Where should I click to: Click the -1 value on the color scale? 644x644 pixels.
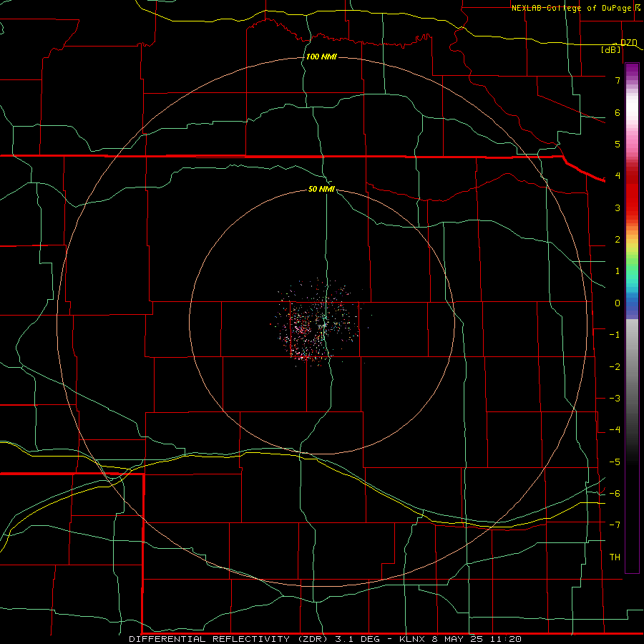coord(615,335)
